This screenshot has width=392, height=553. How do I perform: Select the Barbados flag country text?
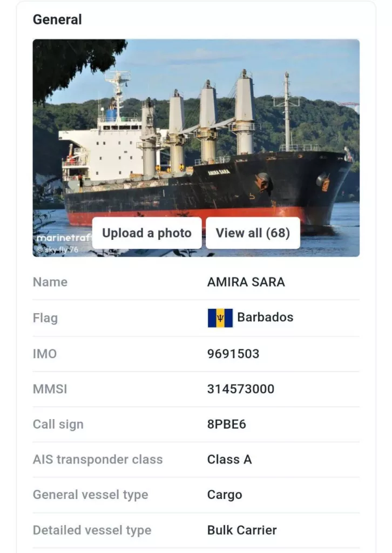[x=265, y=318]
